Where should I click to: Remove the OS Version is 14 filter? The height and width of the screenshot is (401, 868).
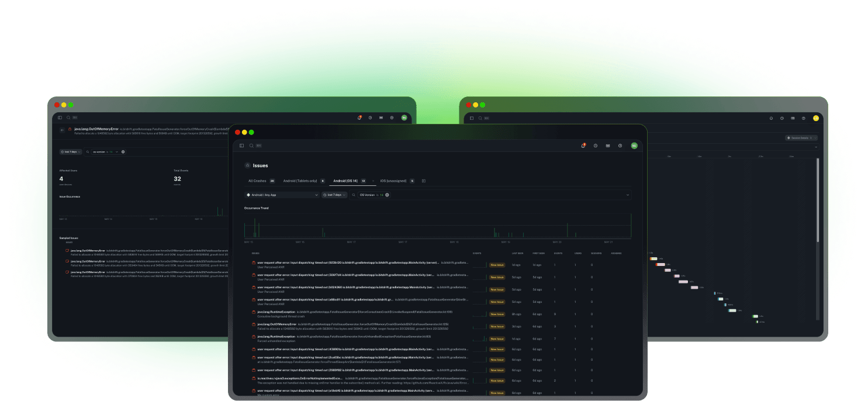(387, 195)
